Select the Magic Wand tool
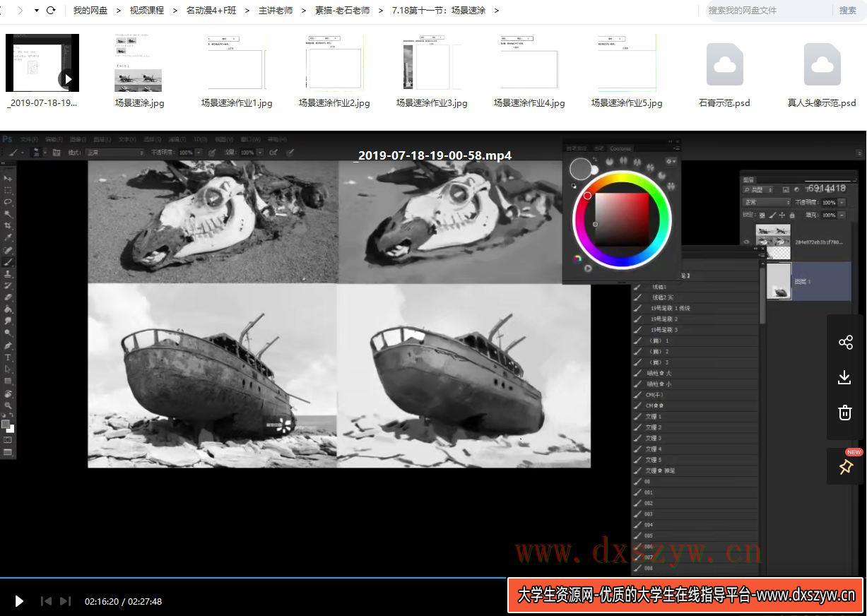This screenshot has width=867, height=616. pos(8,214)
